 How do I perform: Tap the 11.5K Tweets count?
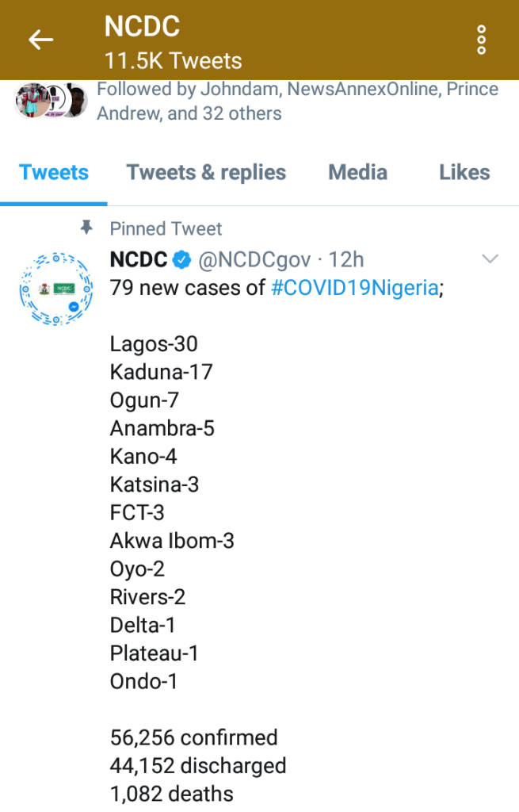click(x=173, y=60)
